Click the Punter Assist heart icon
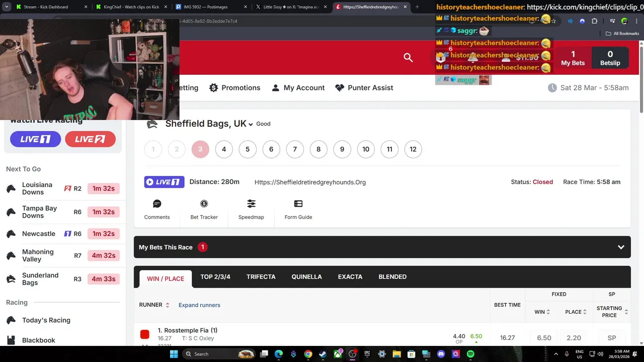Image resolution: width=644 pixels, height=362 pixels. click(x=340, y=87)
